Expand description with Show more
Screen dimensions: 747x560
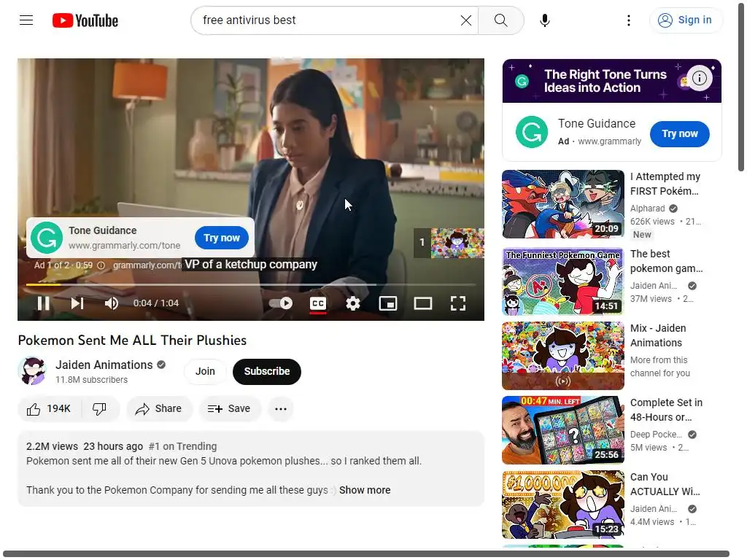(x=365, y=490)
